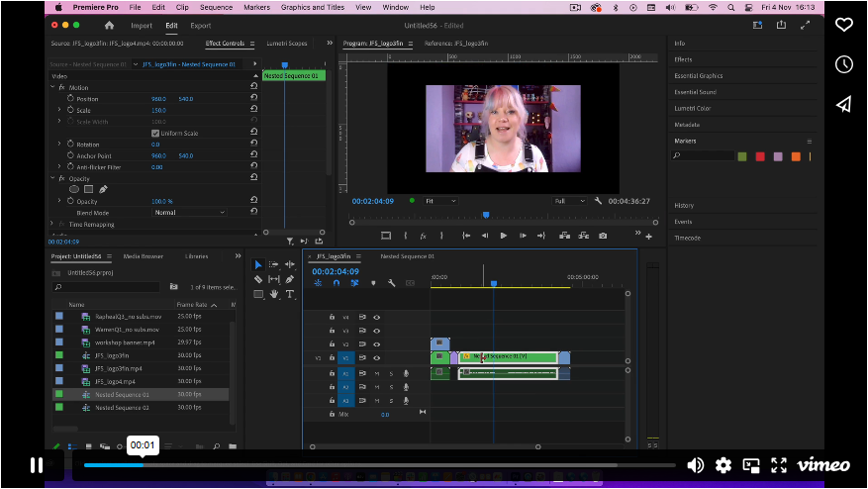
Task: Select the Track Select Forward tool
Action: 273,264
